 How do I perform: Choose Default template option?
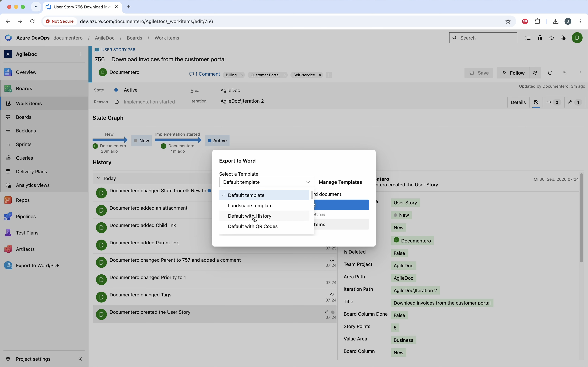click(264, 195)
